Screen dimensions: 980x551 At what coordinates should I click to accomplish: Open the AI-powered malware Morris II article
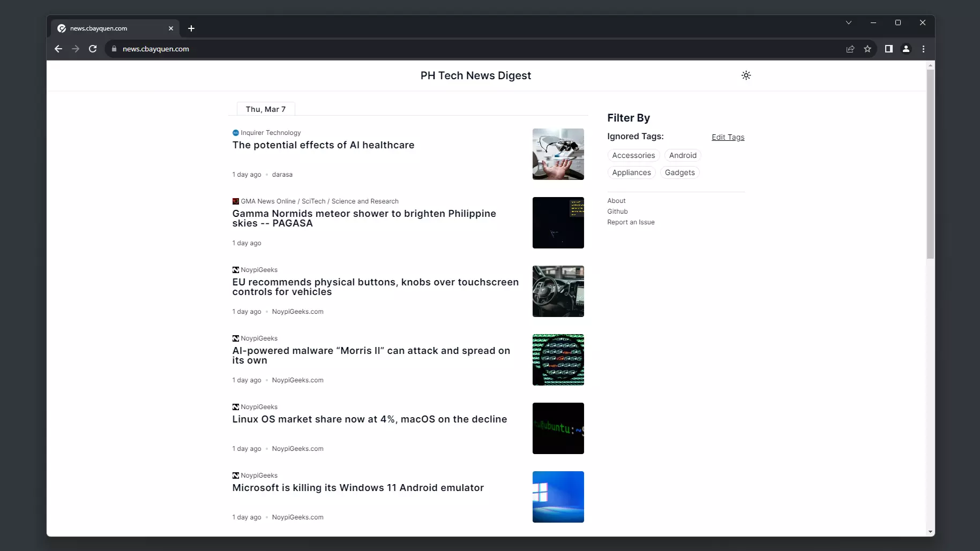click(x=371, y=356)
